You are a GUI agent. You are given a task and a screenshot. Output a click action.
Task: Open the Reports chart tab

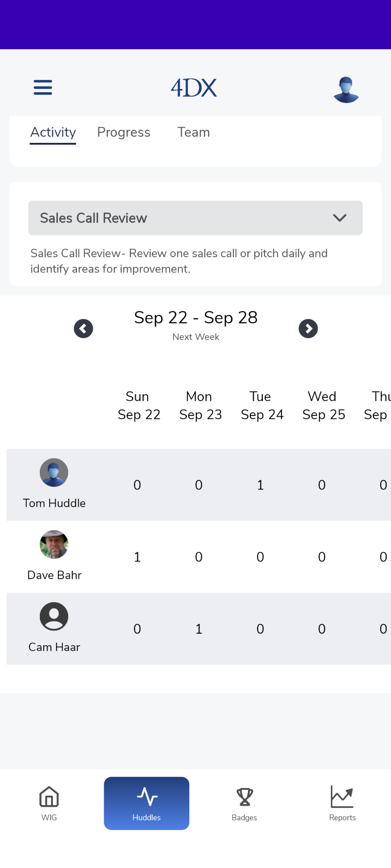pyautogui.click(x=342, y=803)
